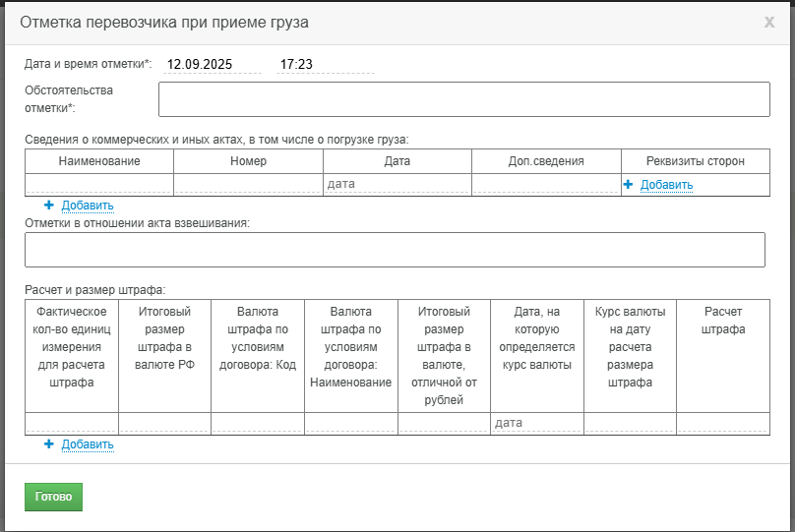Click Добавить link below the acts table

tap(88, 206)
